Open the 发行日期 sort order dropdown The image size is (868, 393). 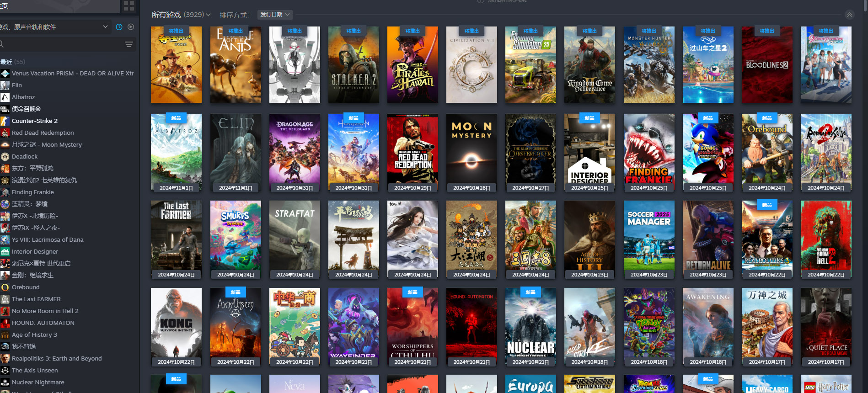click(x=275, y=15)
